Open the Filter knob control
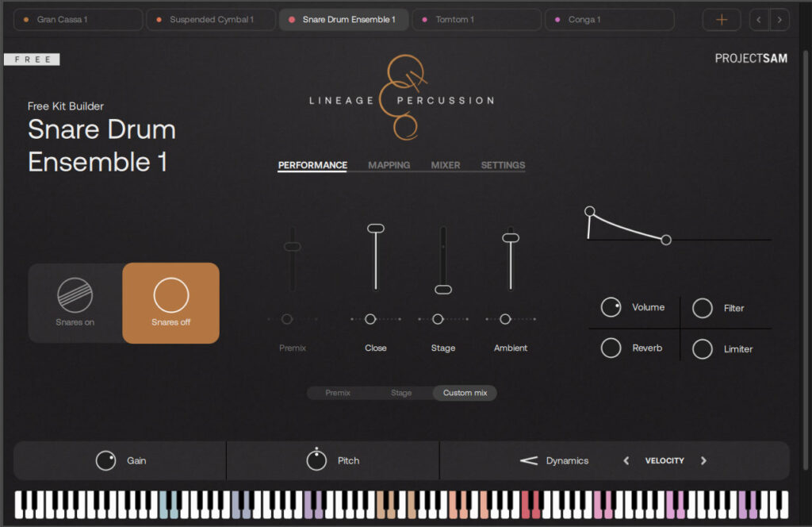 click(x=703, y=308)
